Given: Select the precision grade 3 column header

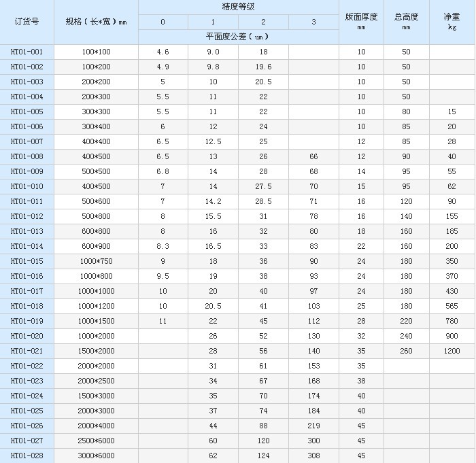Looking at the screenshot, I should pyautogui.click(x=313, y=22).
